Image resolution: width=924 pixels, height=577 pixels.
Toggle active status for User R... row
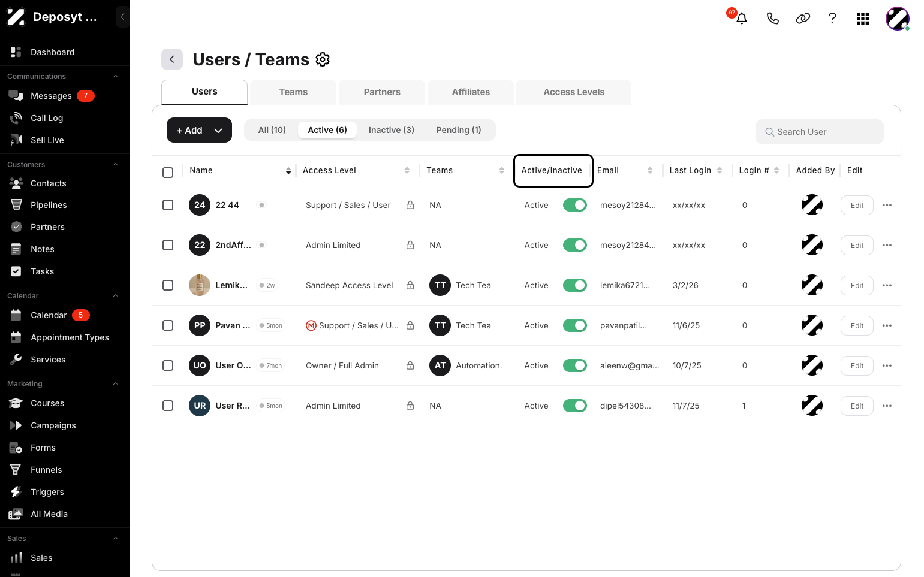pyautogui.click(x=575, y=406)
